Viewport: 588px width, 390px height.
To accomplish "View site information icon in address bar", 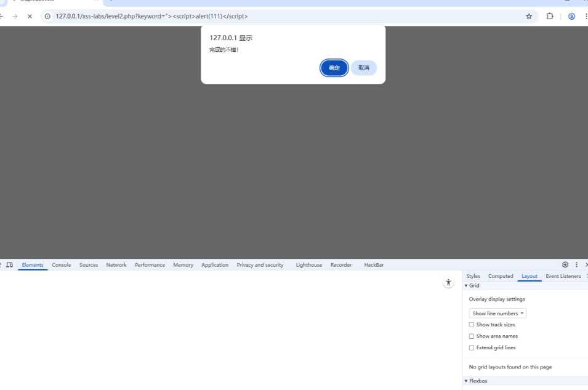I will [47, 16].
